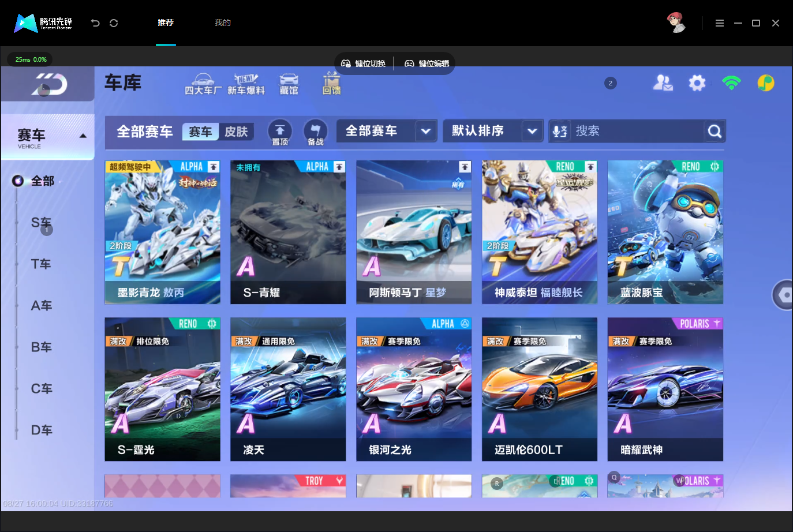793x532 pixels.
Task: Select D车 category in sidebar
Action: 41,430
